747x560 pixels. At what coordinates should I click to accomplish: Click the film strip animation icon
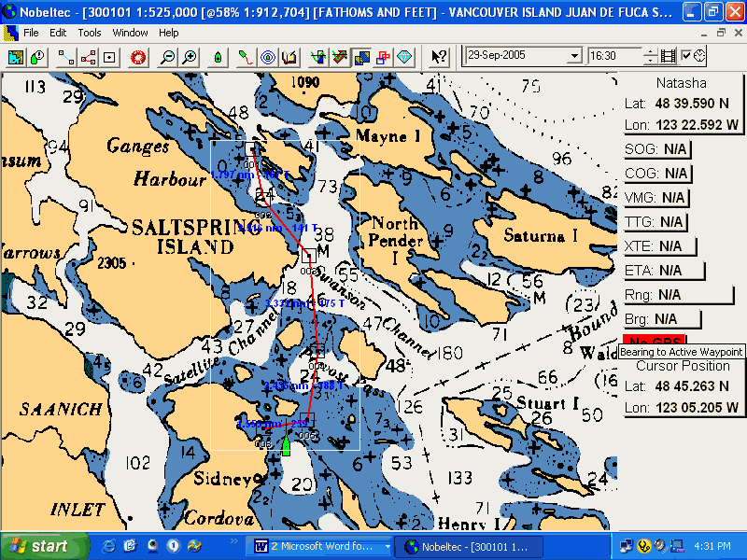click(668, 56)
